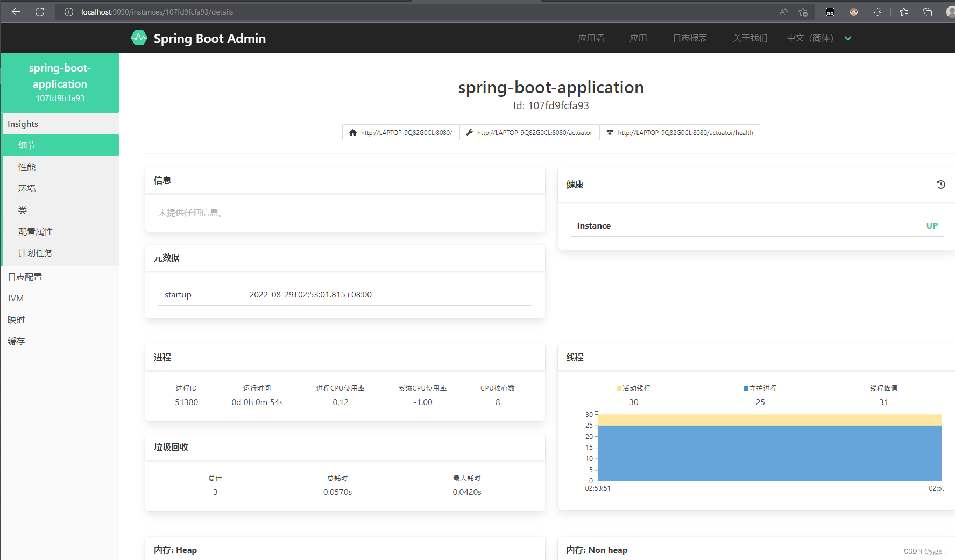Click the wrench icon for actuator URL

point(470,132)
